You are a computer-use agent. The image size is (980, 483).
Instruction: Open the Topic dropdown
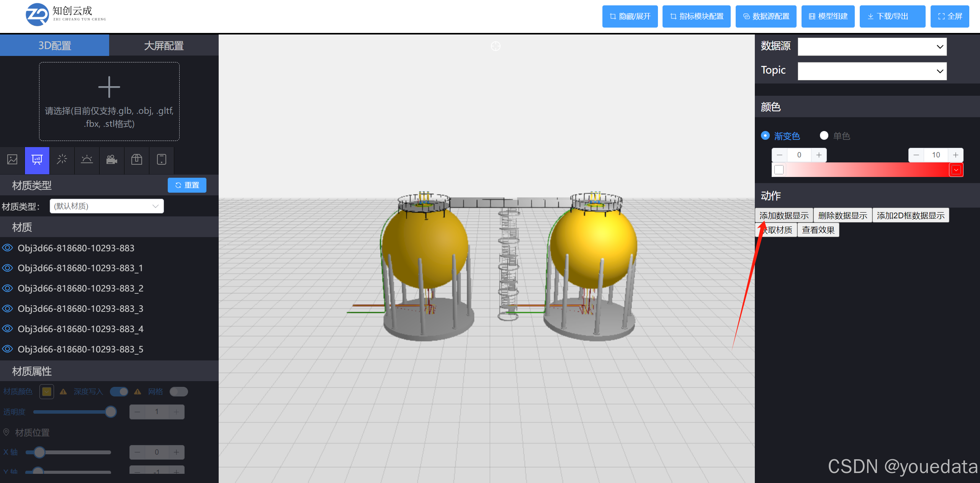872,71
